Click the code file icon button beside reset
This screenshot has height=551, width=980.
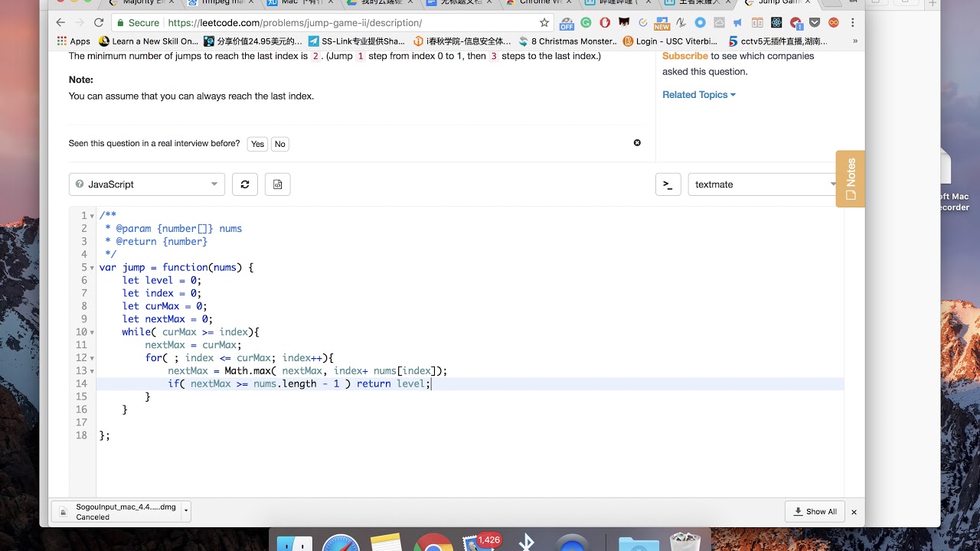(x=277, y=184)
